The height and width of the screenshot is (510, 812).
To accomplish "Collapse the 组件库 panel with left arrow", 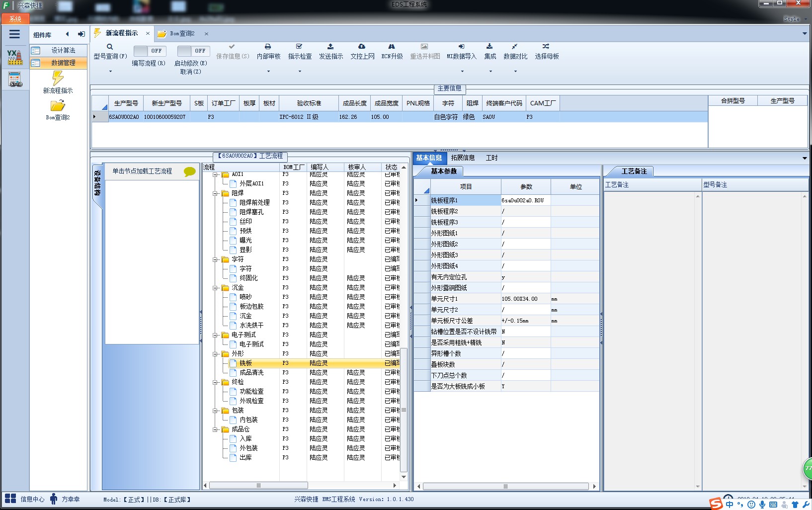I will point(67,34).
